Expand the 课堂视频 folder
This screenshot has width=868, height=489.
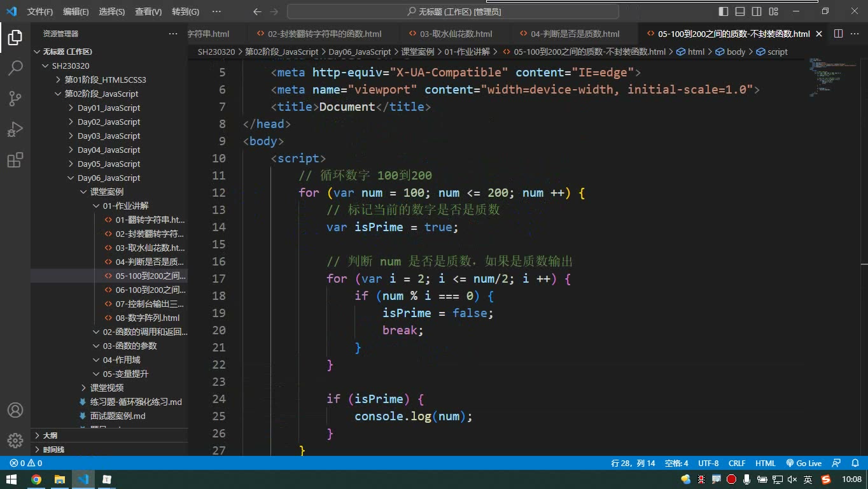coord(107,388)
